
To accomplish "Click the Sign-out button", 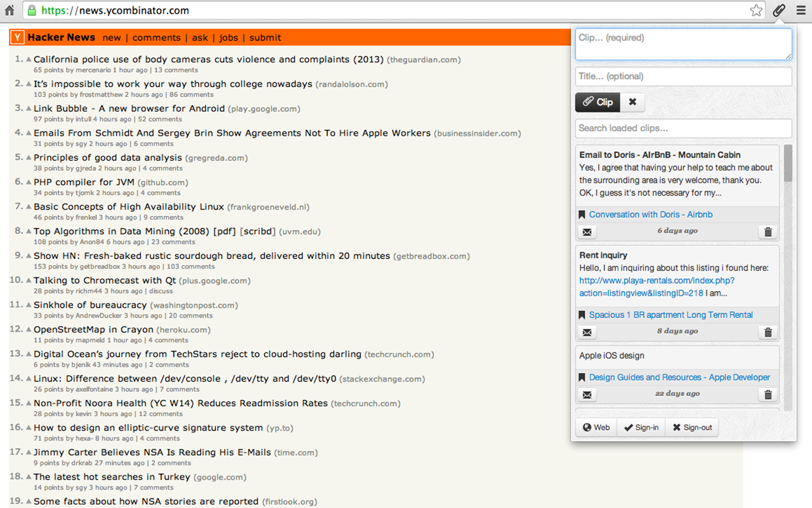I will 692,427.
